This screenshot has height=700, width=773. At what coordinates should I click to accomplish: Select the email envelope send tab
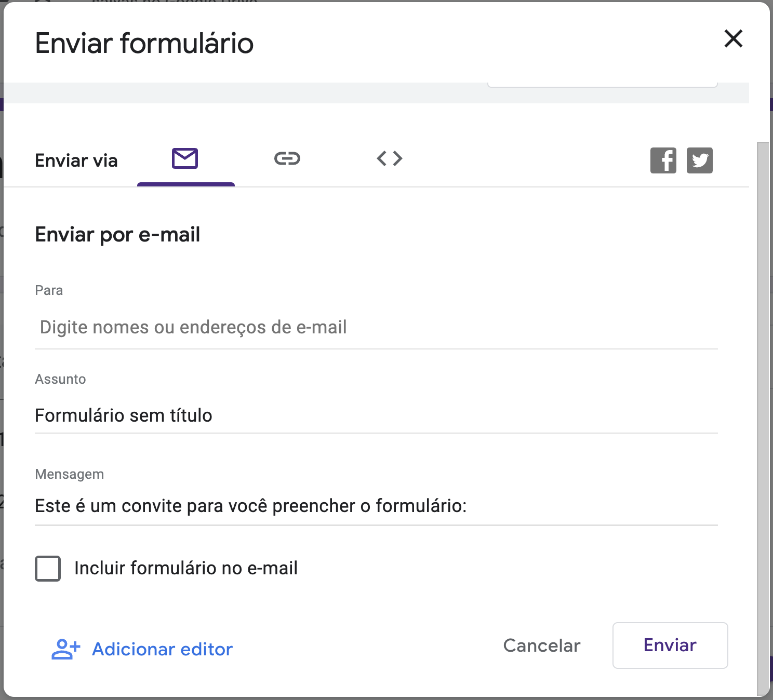(x=185, y=158)
